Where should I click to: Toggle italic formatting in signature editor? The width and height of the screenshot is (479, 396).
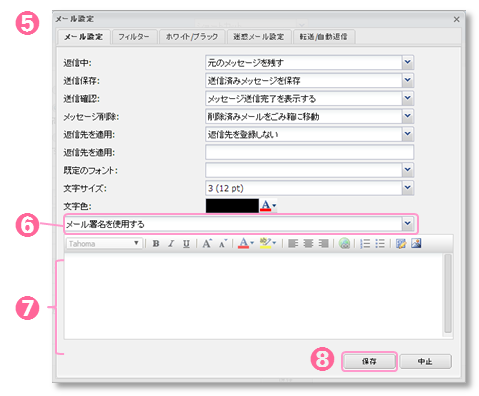(171, 244)
